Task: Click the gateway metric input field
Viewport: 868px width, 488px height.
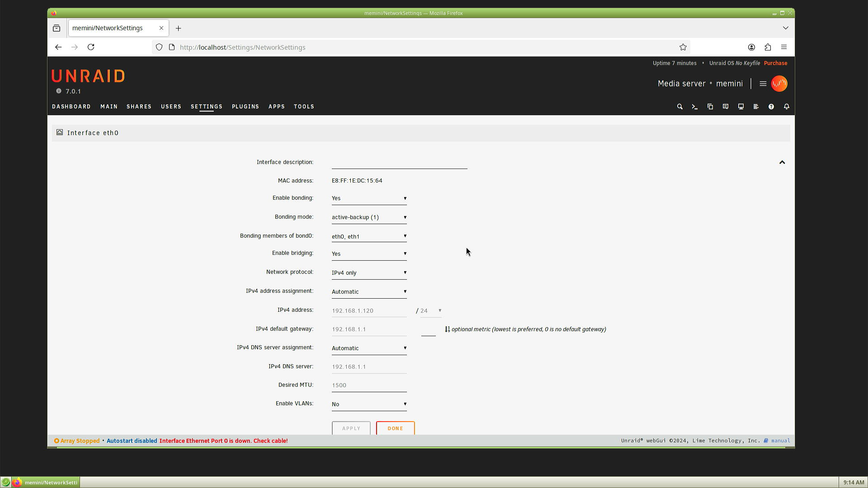Action: point(429,330)
